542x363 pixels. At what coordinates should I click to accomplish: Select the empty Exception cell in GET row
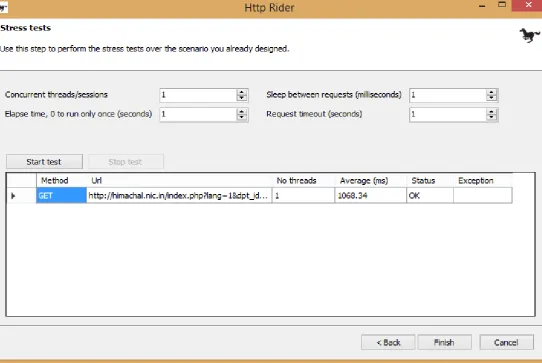coord(483,195)
